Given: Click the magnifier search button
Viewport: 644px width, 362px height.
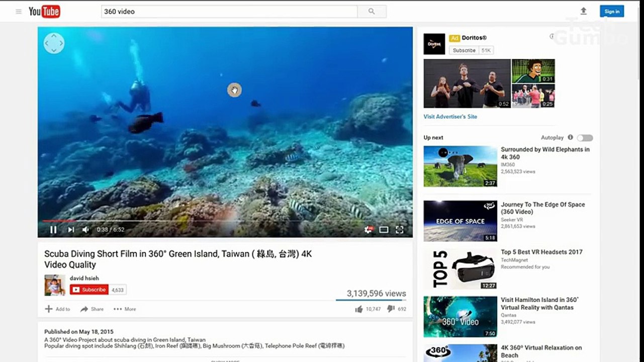Looking at the screenshot, I should (372, 12).
